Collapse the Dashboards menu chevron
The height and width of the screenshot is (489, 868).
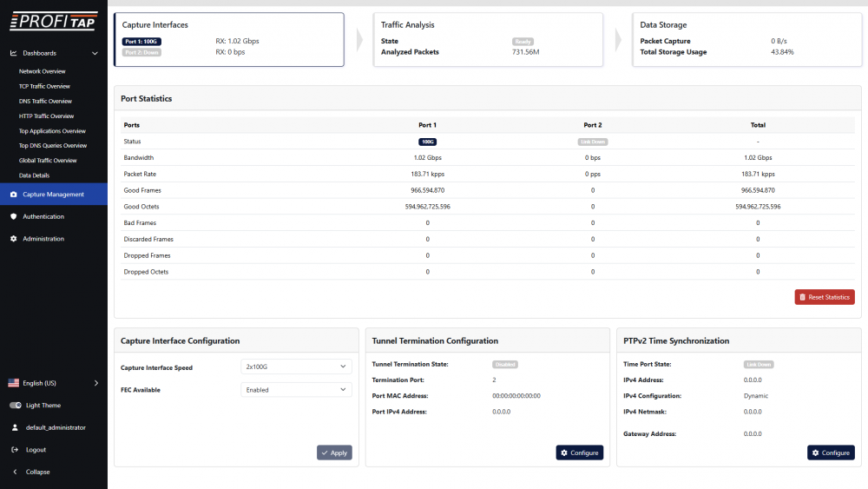click(95, 53)
